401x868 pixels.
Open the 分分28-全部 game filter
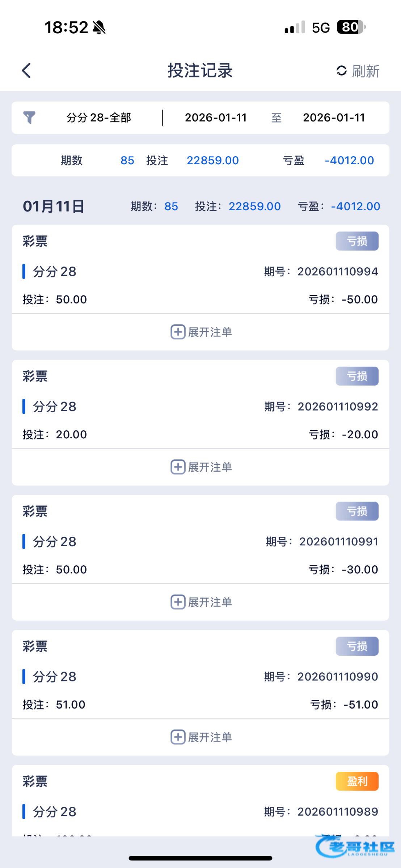tap(98, 118)
